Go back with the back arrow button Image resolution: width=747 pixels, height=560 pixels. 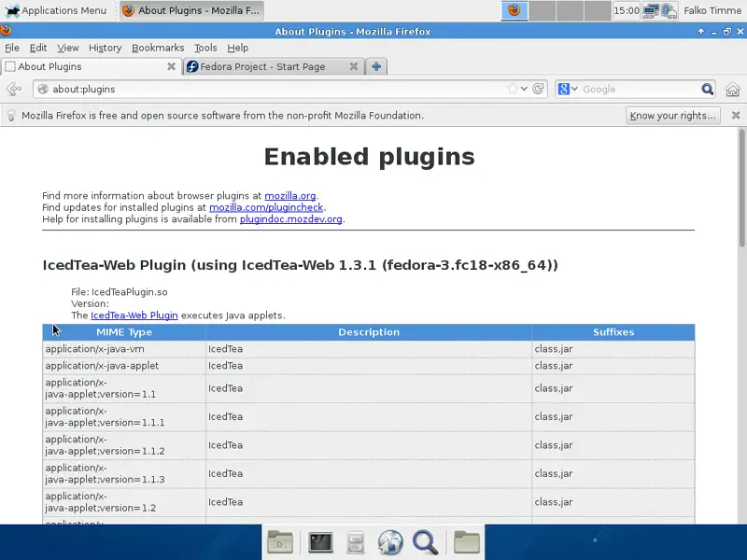[x=14, y=89]
